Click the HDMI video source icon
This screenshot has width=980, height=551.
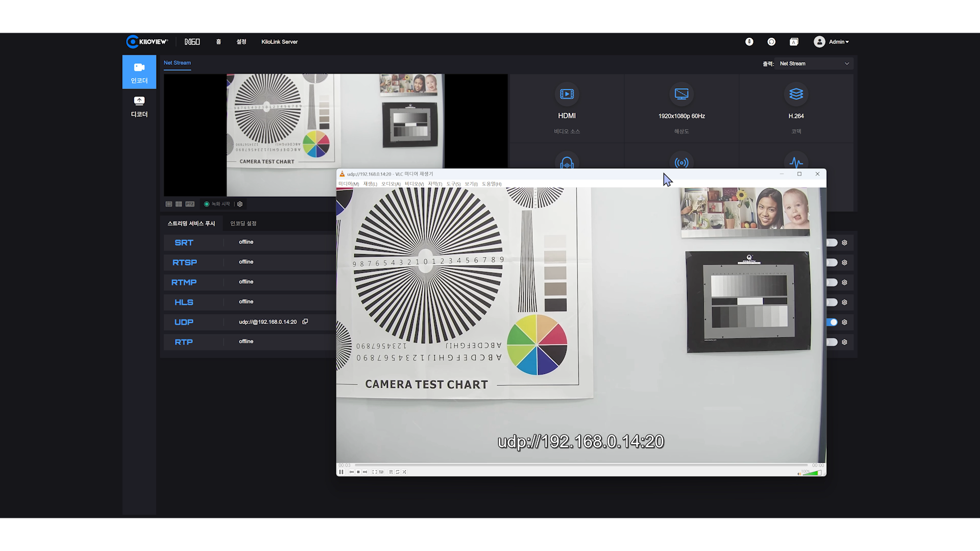tap(567, 94)
